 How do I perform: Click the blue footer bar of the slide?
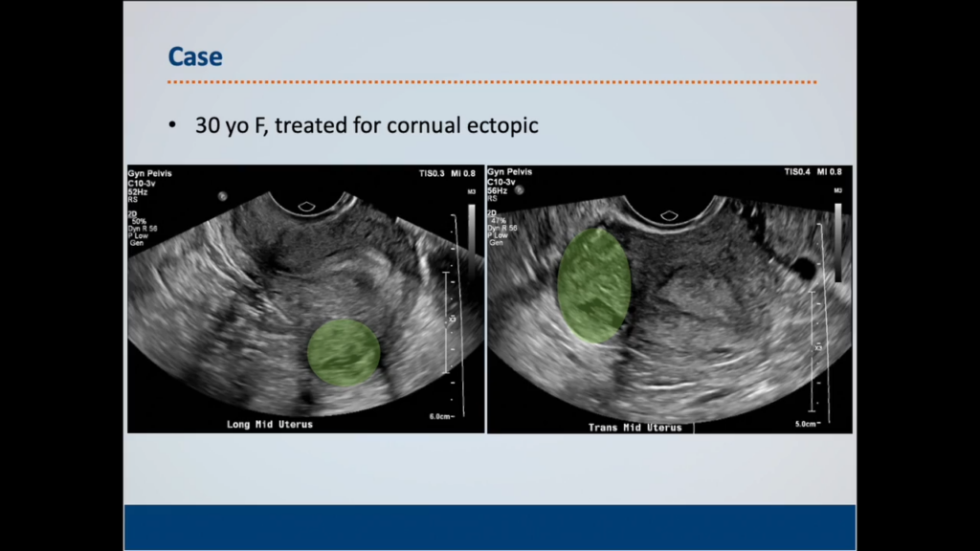pos(489,527)
